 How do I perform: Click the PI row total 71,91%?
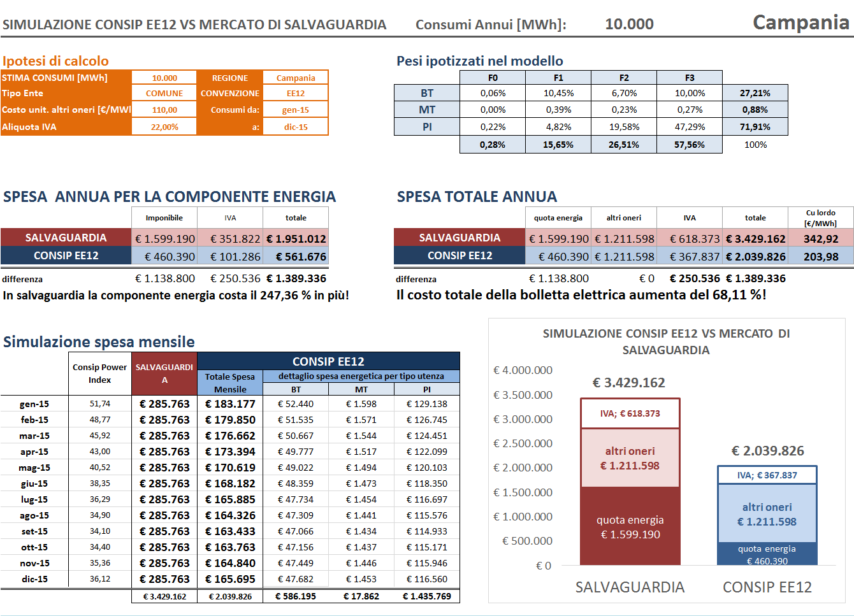(755, 127)
